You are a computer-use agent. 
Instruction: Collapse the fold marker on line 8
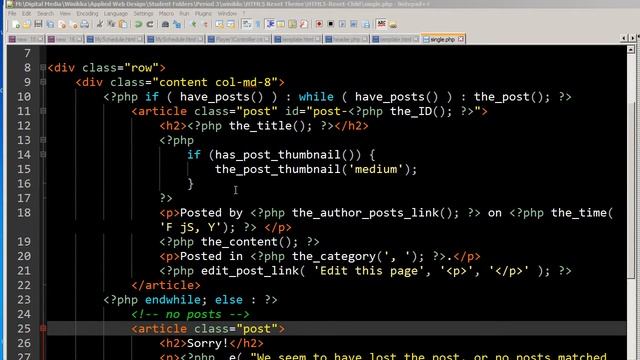pos(43,67)
